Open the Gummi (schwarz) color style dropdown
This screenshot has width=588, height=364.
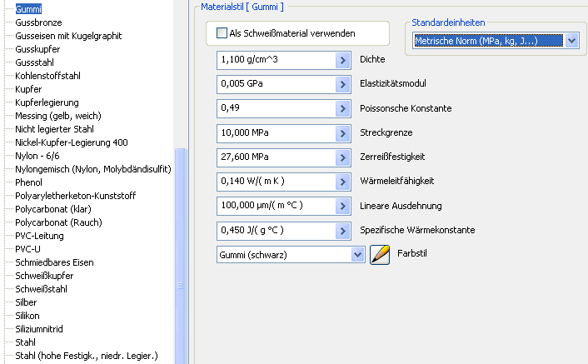(357, 255)
